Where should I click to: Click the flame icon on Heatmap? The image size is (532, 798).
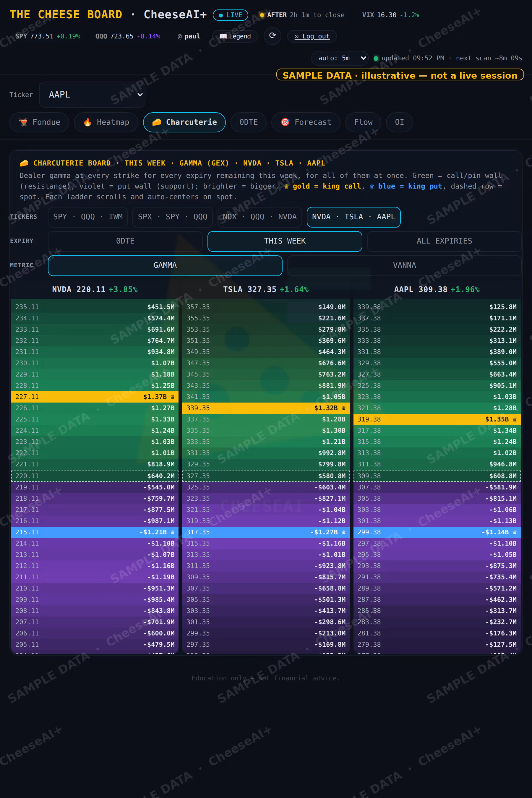(87, 122)
